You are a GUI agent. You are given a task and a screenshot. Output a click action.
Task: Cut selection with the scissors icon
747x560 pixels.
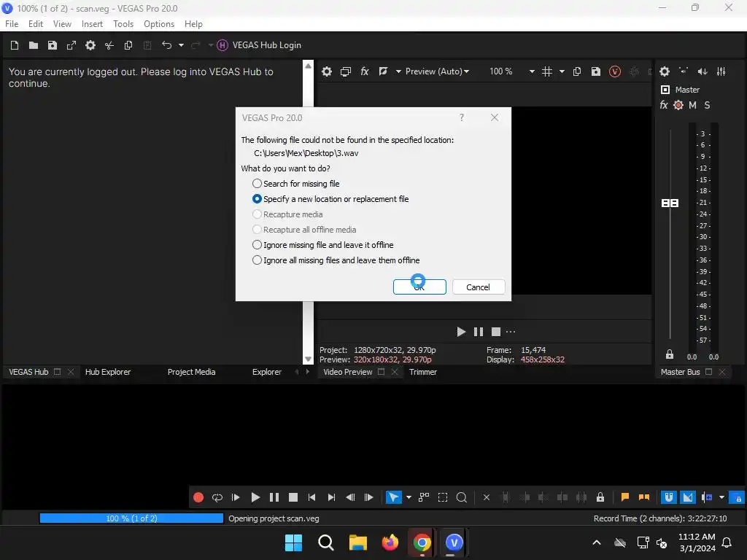point(109,45)
